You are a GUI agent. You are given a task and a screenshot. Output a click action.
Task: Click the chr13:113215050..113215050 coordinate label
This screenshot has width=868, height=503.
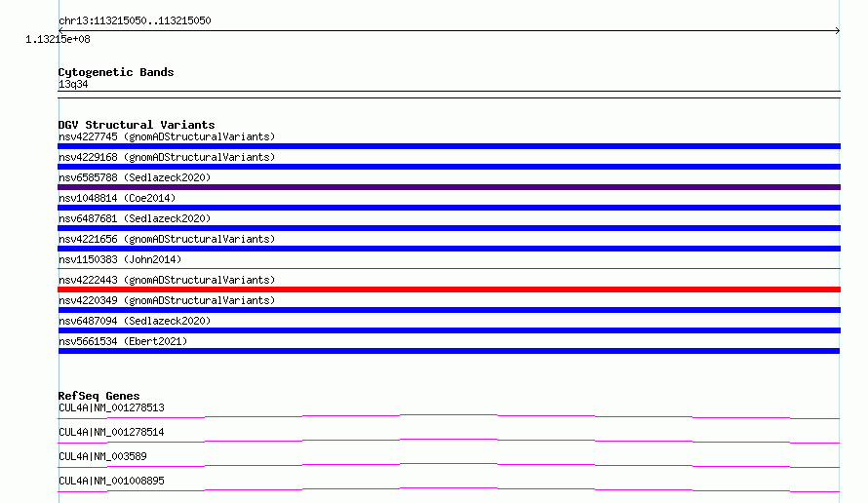pos(135,20)
